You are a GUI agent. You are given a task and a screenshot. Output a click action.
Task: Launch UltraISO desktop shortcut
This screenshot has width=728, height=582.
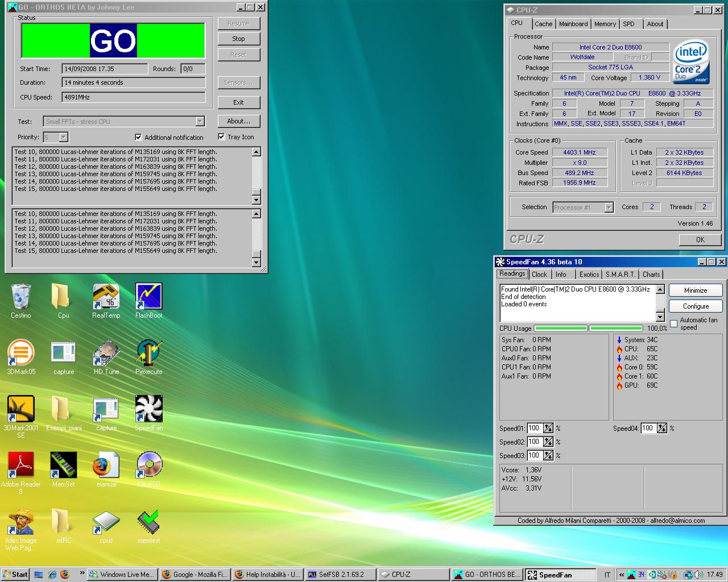point(148,465)
